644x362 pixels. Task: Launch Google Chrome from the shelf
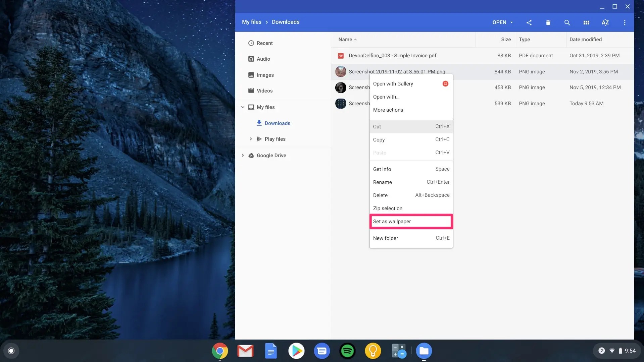point(220,351)
